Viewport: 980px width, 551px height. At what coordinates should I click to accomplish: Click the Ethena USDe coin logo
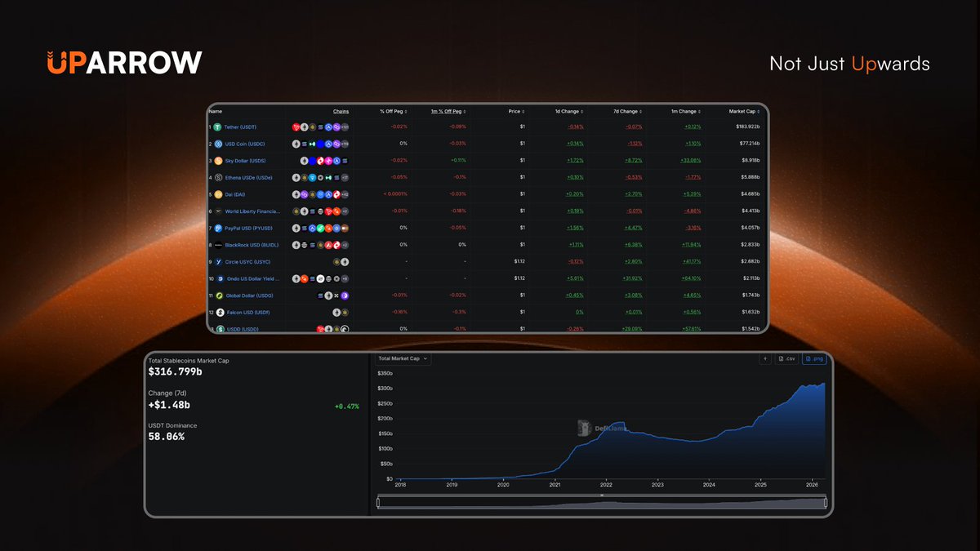[x=218, y=177]
